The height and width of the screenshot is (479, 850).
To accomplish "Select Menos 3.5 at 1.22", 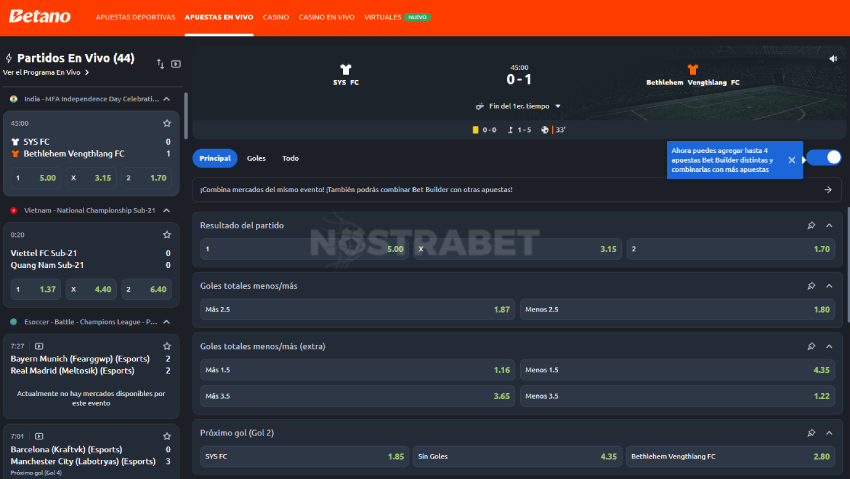I will (x=678, y=396).
